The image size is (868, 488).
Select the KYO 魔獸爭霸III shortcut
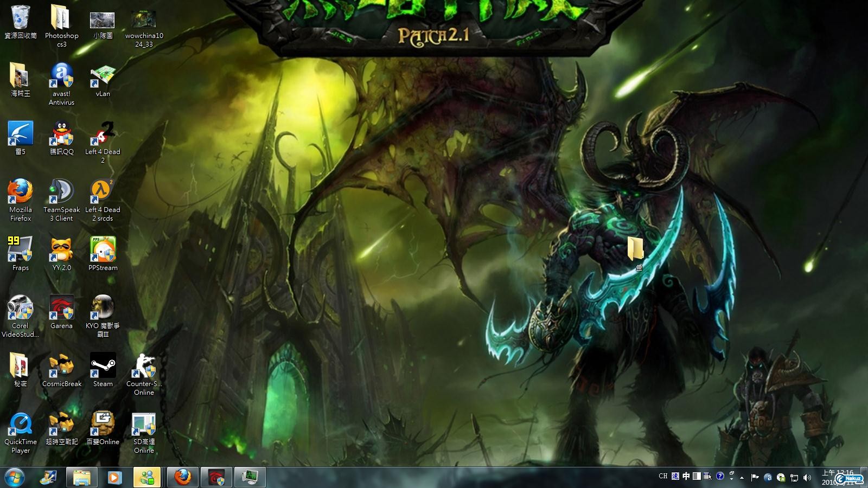[103, 316]
